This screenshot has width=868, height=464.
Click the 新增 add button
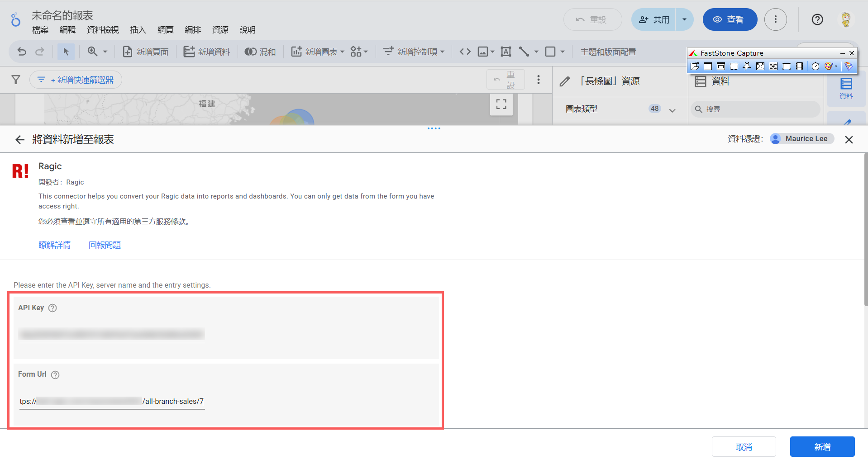point(822,447)
